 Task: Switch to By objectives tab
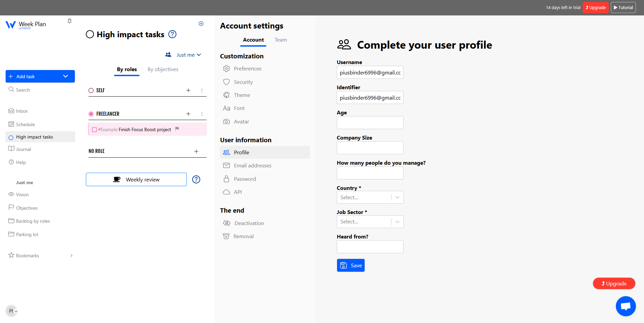(x=163, y=69)
